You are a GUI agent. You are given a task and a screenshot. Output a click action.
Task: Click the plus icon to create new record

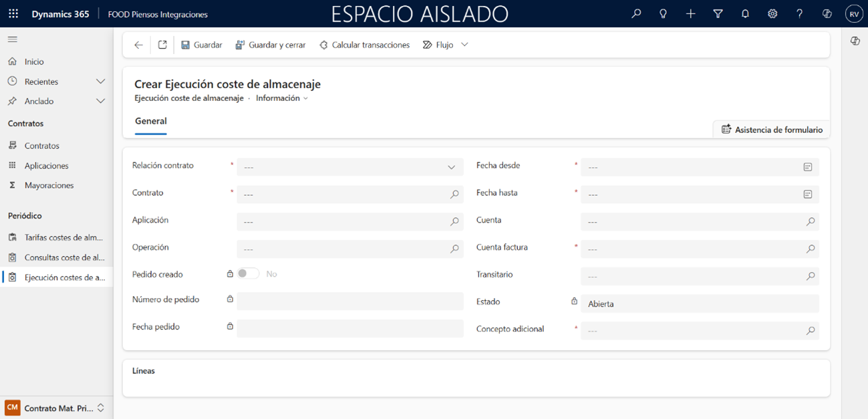pyautogui.click(x=690, y=14)
